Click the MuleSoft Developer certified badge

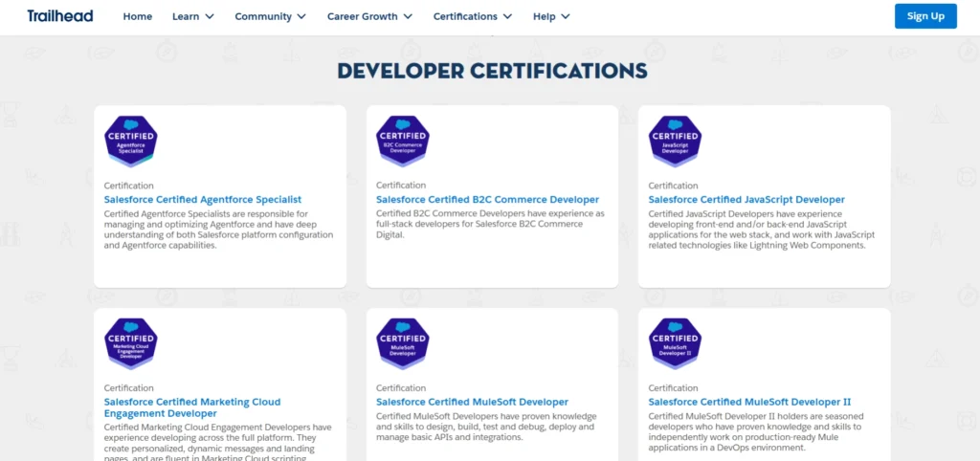click(403, 344)
